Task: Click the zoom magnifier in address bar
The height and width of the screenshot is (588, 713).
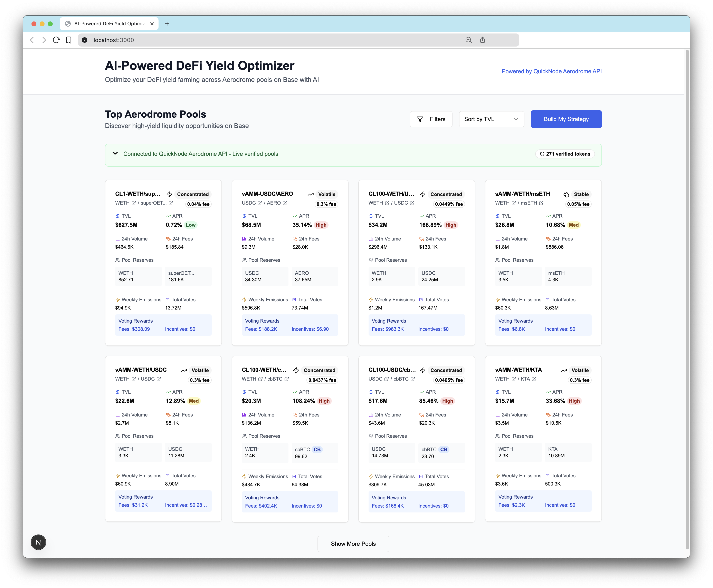Action: (468, 40)
